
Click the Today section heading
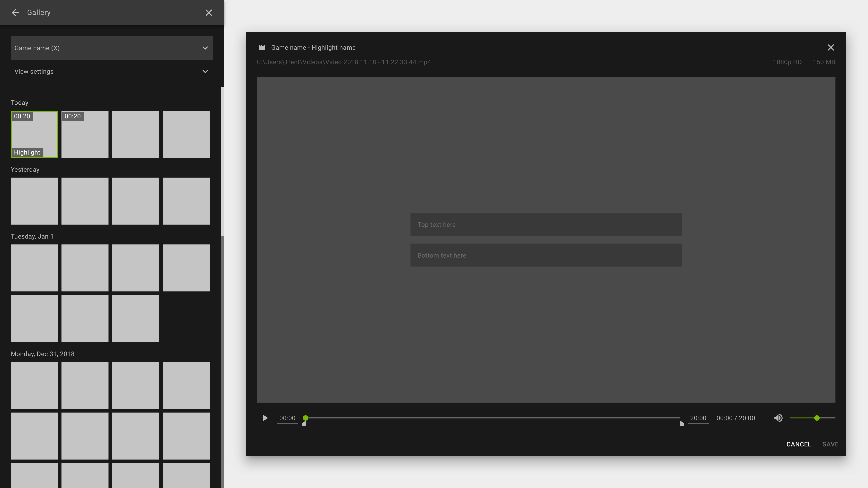pyautogui.click(x=19, y=103)
